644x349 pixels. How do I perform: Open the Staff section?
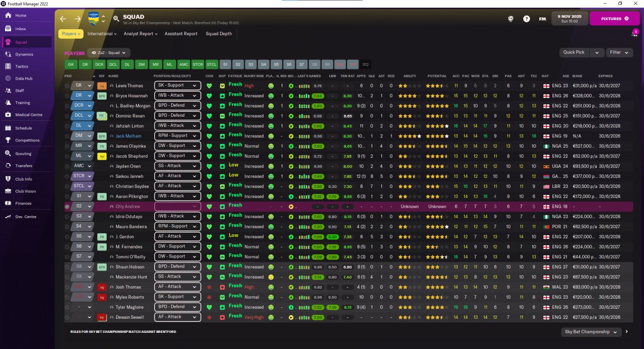27,91
